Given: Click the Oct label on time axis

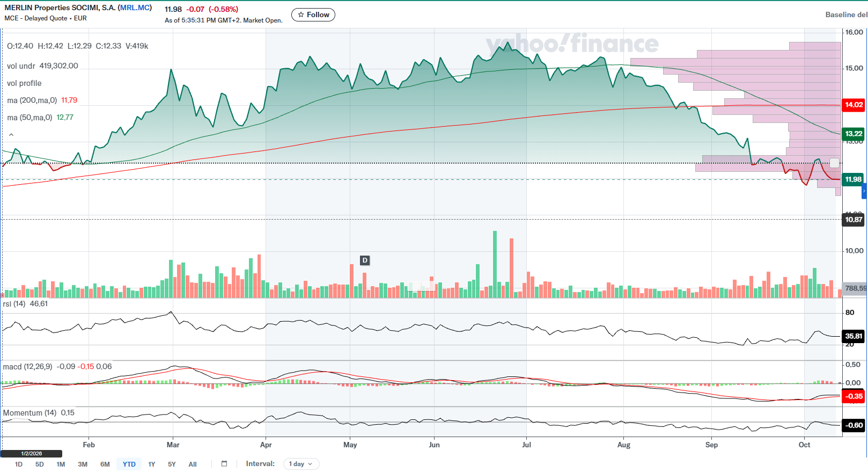Looking at the screenshot, I should click(x=804, y=445).
